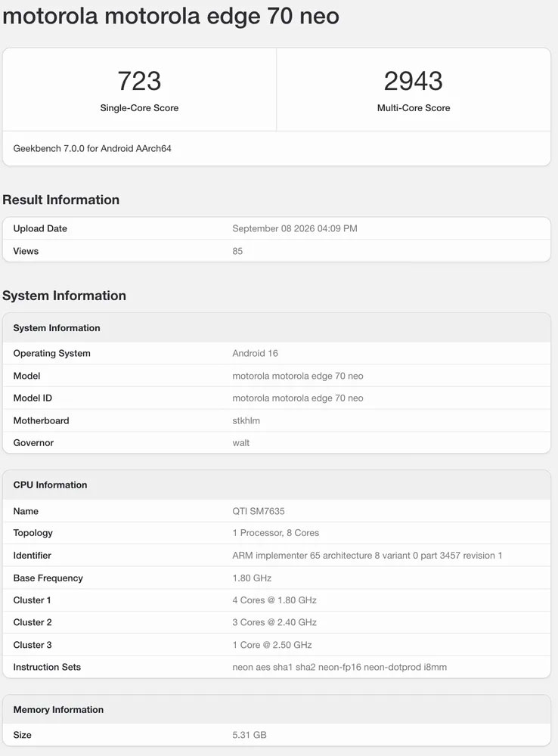Click the memory 'Size' row label
This screenshot has width=558, height=756.
[22, 736]
